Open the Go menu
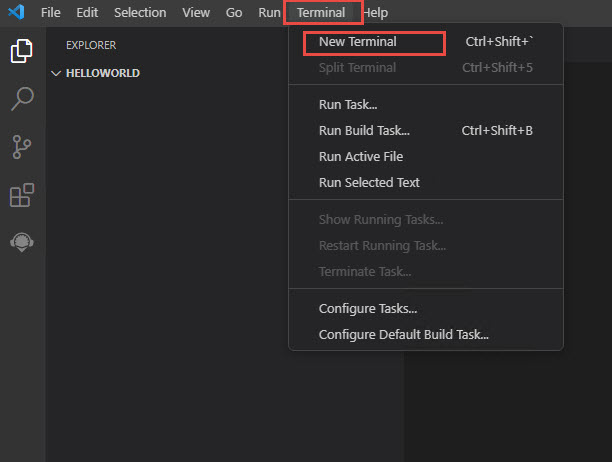The width and height of the screenshot is (612, 462). click(234, 13)
